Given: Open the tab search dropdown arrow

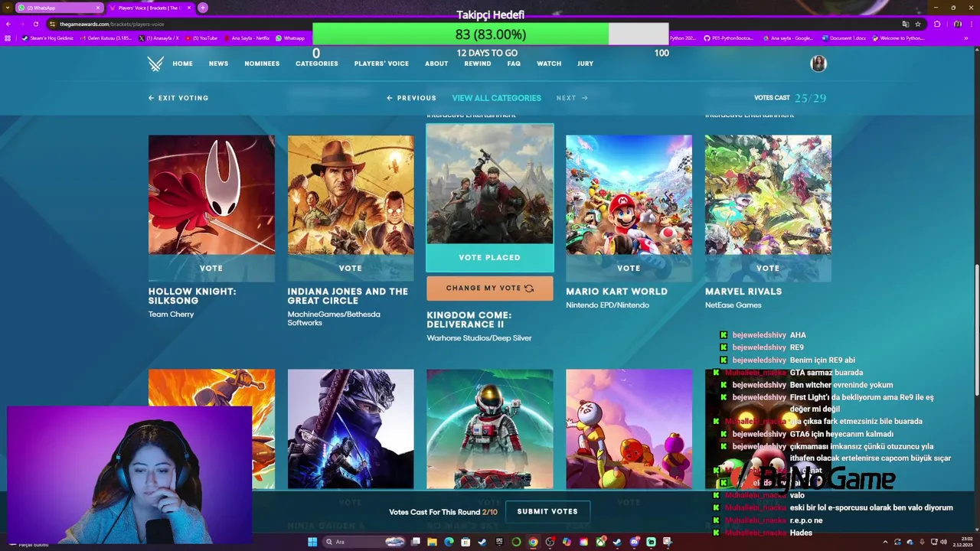Looking at the screenshot, I should pos(7,8).
